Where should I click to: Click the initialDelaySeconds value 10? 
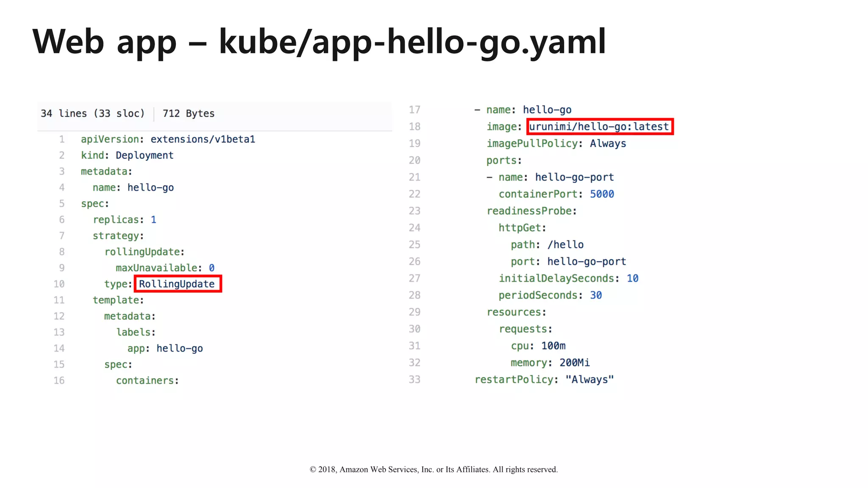click(x=632, y=278)
